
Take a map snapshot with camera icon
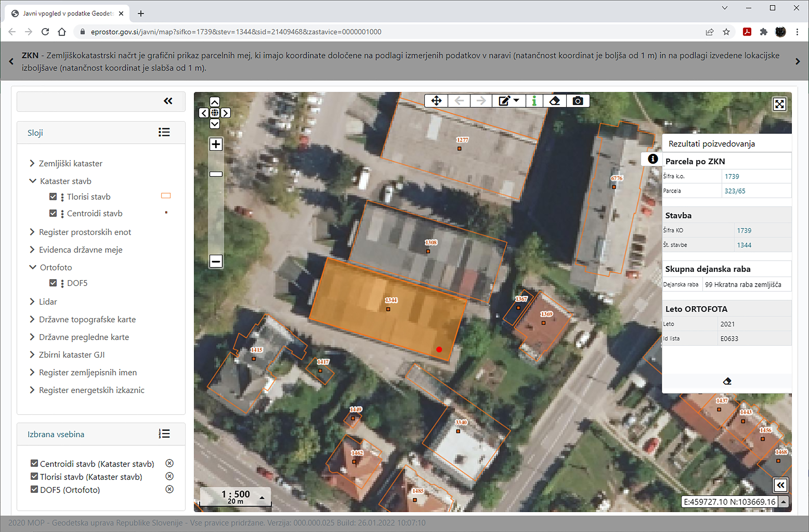pos(578,101)
